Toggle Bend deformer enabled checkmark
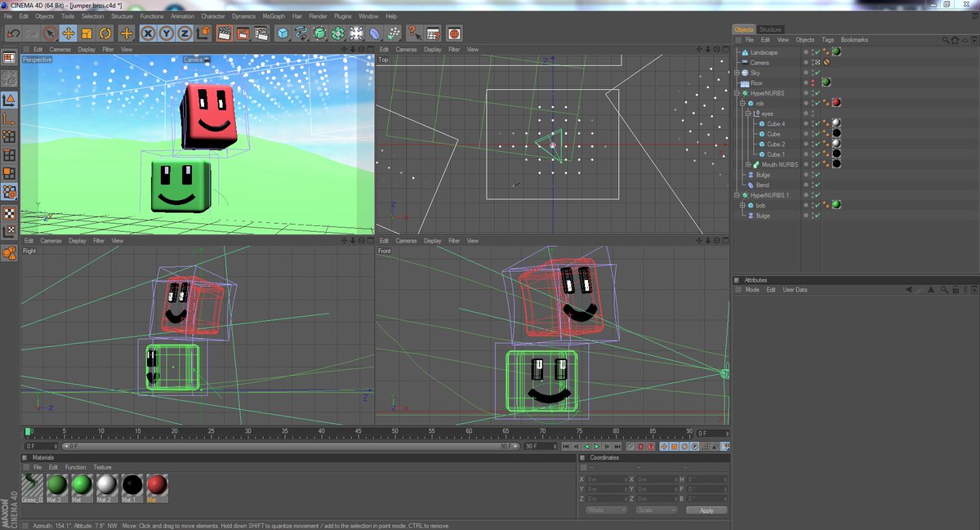The width and height of the screenshot is (980, 530). (x=817, y=185)
